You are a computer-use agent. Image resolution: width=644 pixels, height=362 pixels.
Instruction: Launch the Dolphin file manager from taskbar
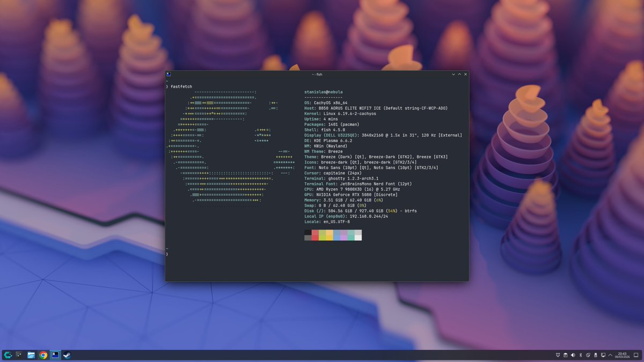click(x=31, y=355)
